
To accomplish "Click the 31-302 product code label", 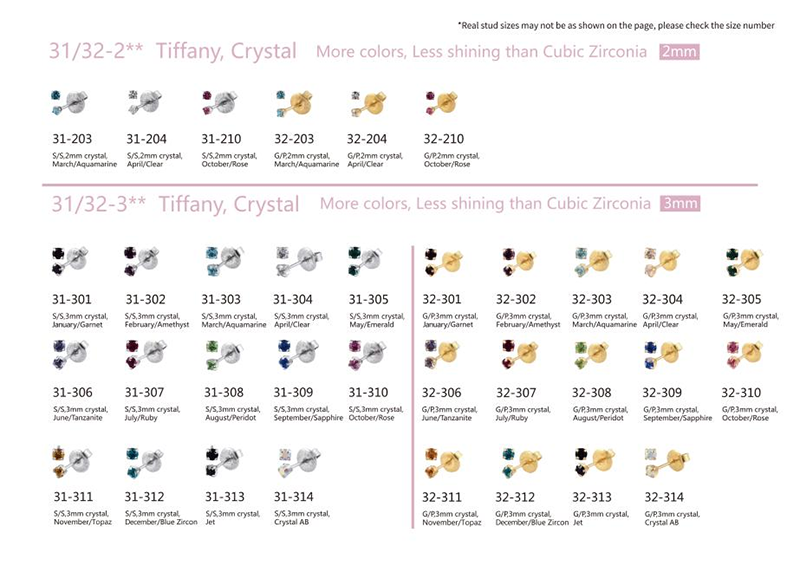I will point(146,299).
